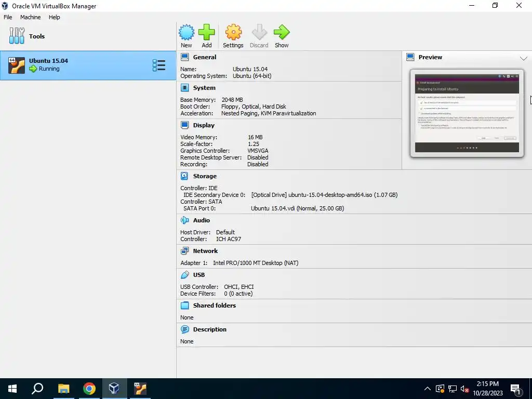This screenshot has height=399, width=532.
Task: Click the Tools wrench icon
Action: coord(17,36)
